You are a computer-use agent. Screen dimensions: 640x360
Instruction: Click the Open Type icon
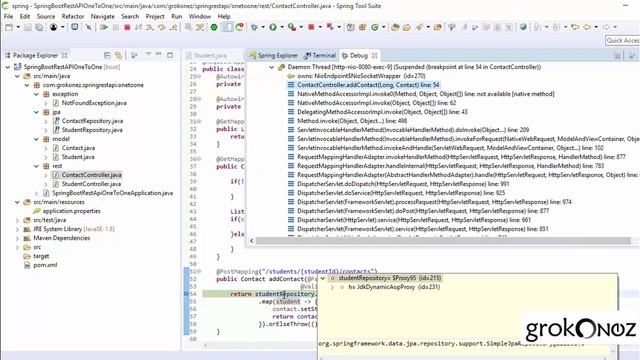(x=395, y=27)
